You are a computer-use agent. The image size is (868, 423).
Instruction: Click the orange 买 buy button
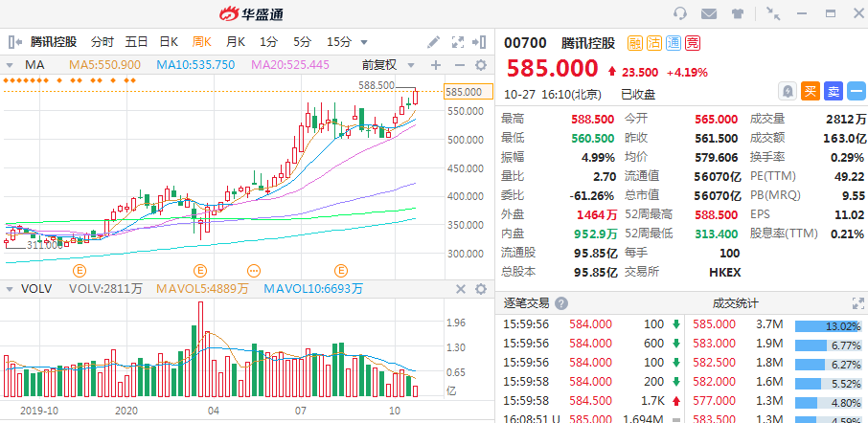click(x=810, y=91)
